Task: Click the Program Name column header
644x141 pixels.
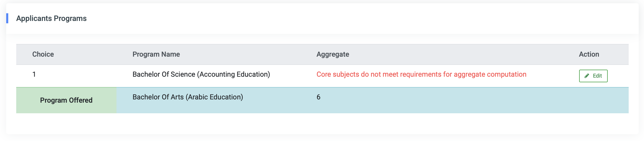Action: tap(156, 54)
